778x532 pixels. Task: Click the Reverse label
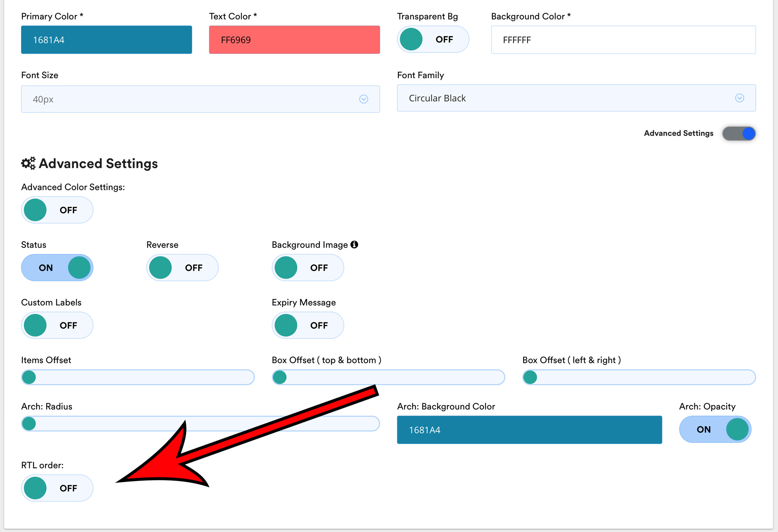(x=163, y=245)
